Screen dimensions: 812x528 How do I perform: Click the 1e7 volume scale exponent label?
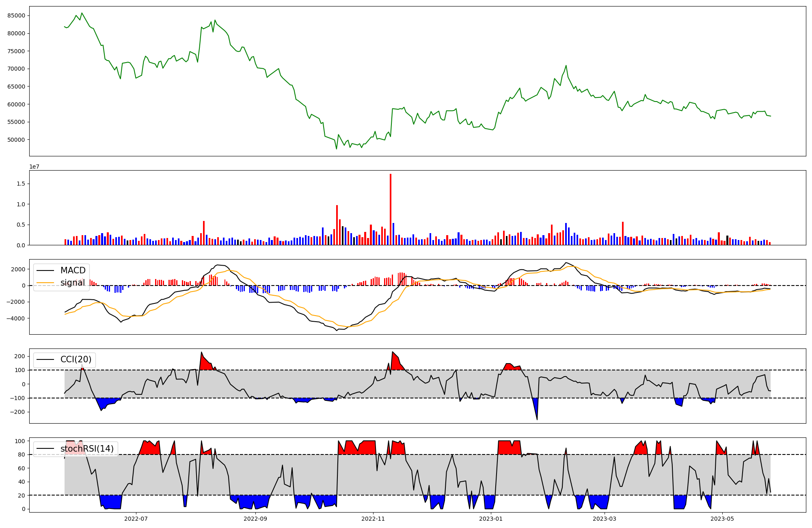click(x=34, y=167)
